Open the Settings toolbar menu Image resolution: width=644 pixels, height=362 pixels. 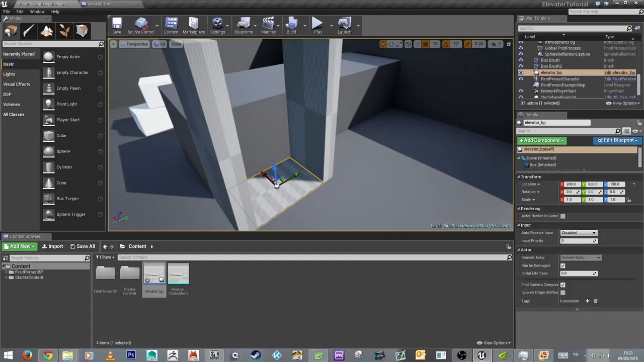click(x=217, y=26)
